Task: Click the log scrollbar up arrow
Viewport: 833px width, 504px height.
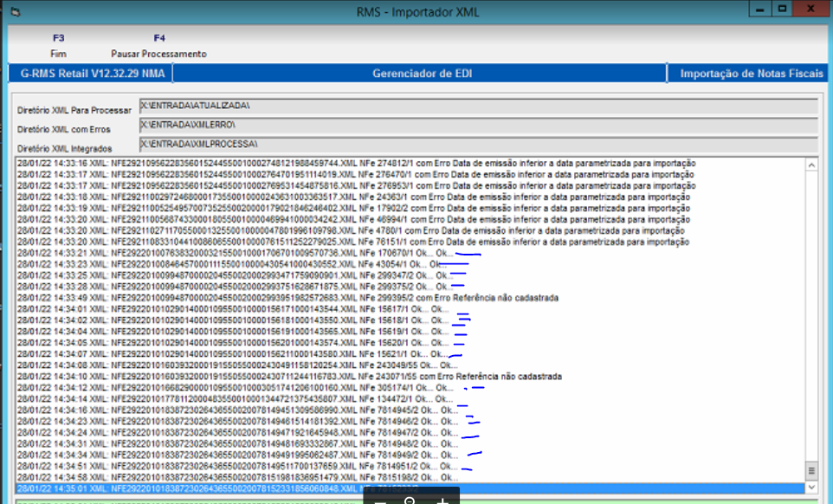Action: 811,165
